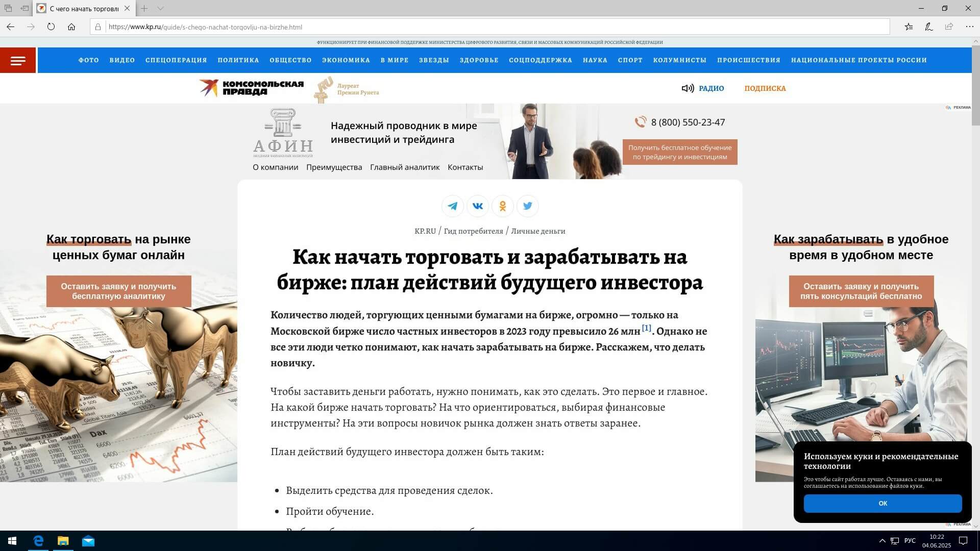Open the ЭКОНОМИКА section in the navigation
The height and width of the screenshot is (551, 980).
[346, 60]
